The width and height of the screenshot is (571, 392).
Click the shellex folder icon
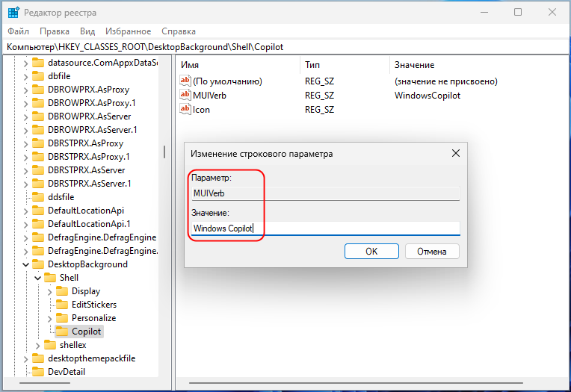[50, 345]
